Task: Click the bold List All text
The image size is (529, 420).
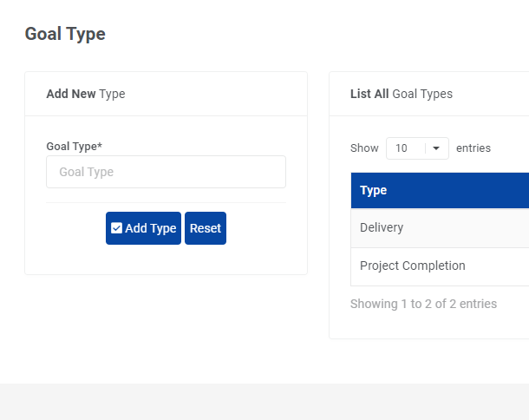Action: (x=369, y=94)
